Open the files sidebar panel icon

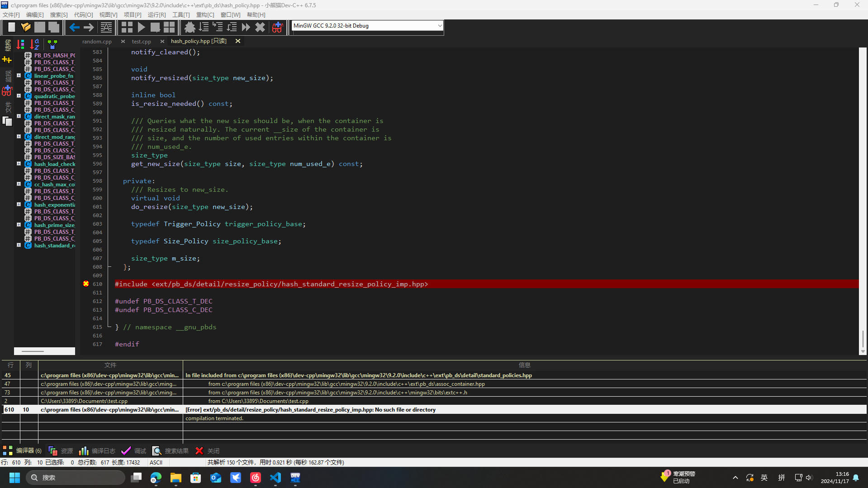(7, 121)
